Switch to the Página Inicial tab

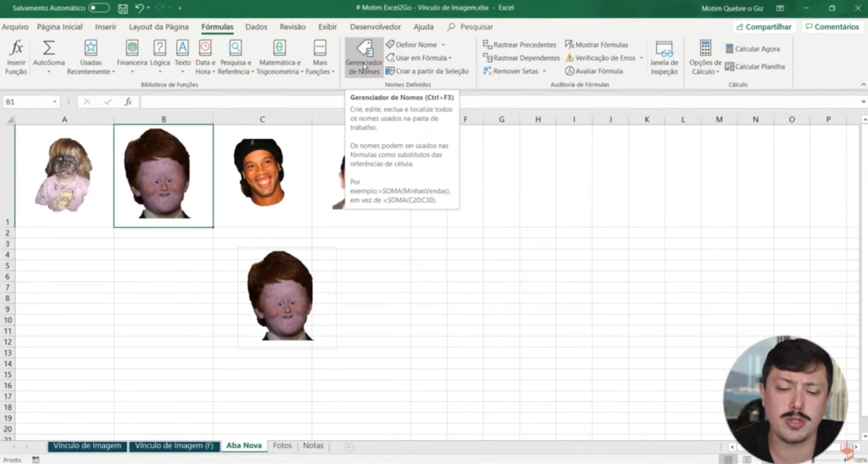click(60, 26)
